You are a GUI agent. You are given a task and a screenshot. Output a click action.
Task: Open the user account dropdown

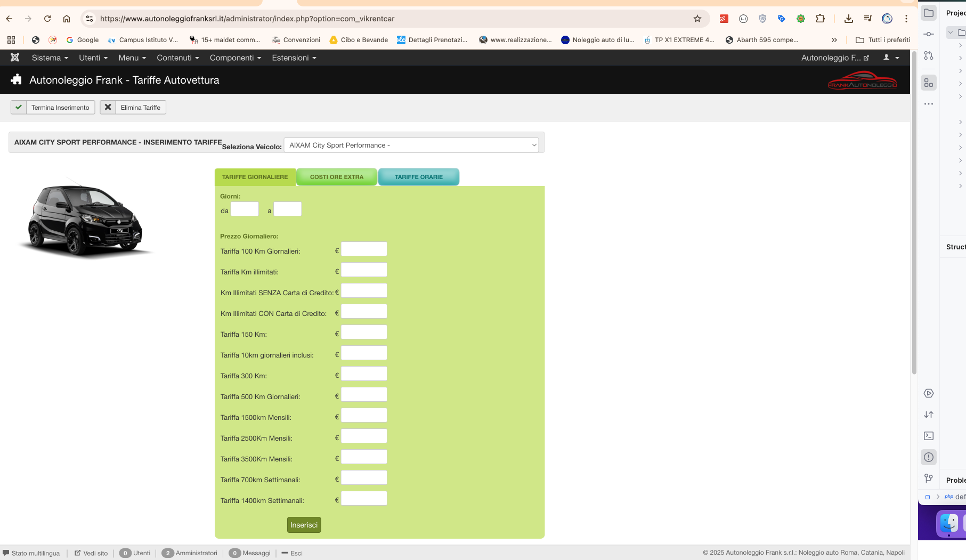[891, 58]
